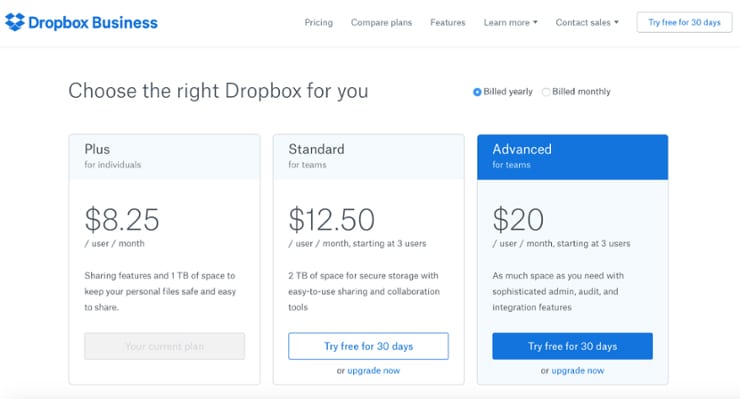The width and height of the screenshot is (740, 399).
Task: Click the header Try free for 30 days button
Action: (x=684, y=22)
